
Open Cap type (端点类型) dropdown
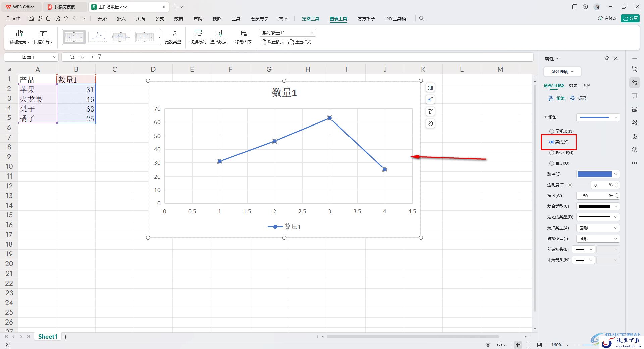click(598, 228)
